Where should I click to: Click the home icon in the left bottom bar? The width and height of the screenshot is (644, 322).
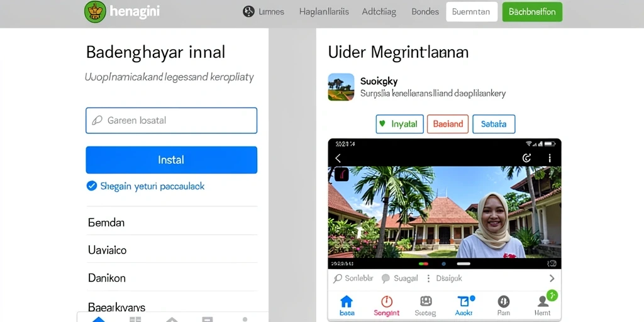tap(99, 319)
